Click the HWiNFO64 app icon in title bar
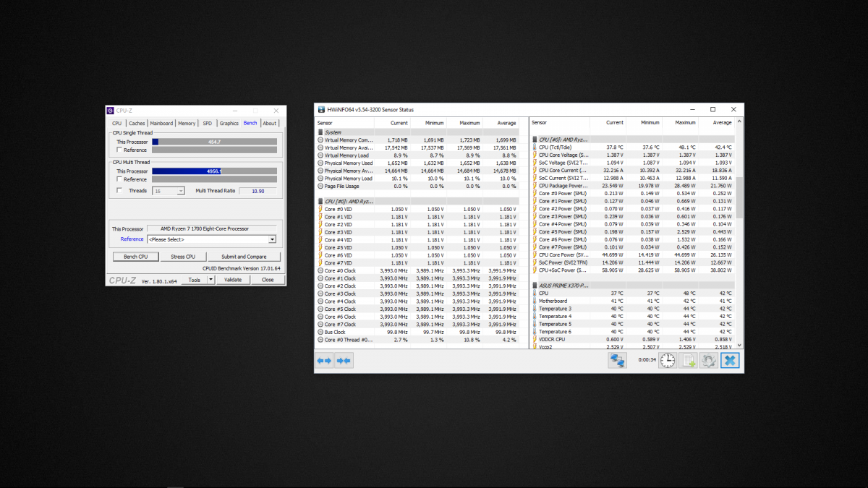The width and height of the screenshot is (868, 488). coord(320,109)
